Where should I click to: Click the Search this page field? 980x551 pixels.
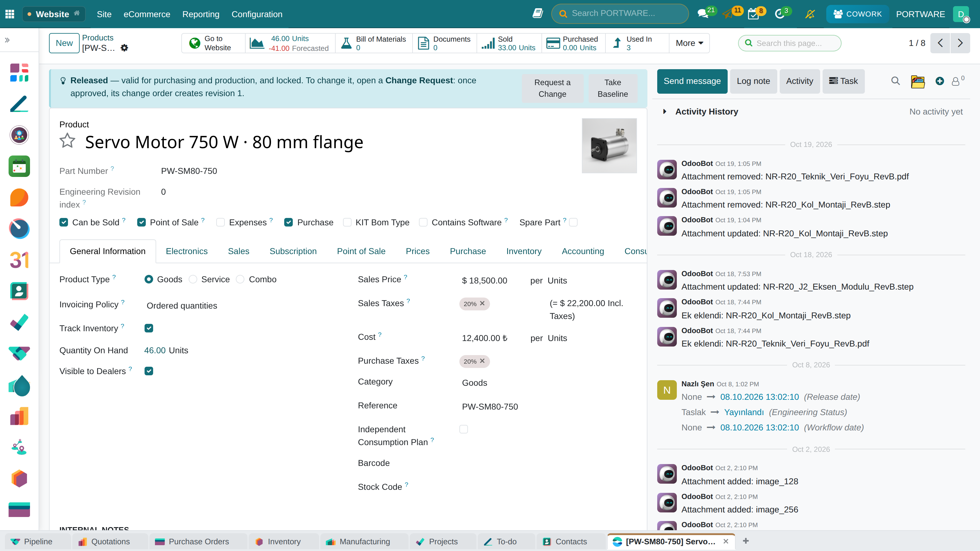pos(790,43)
